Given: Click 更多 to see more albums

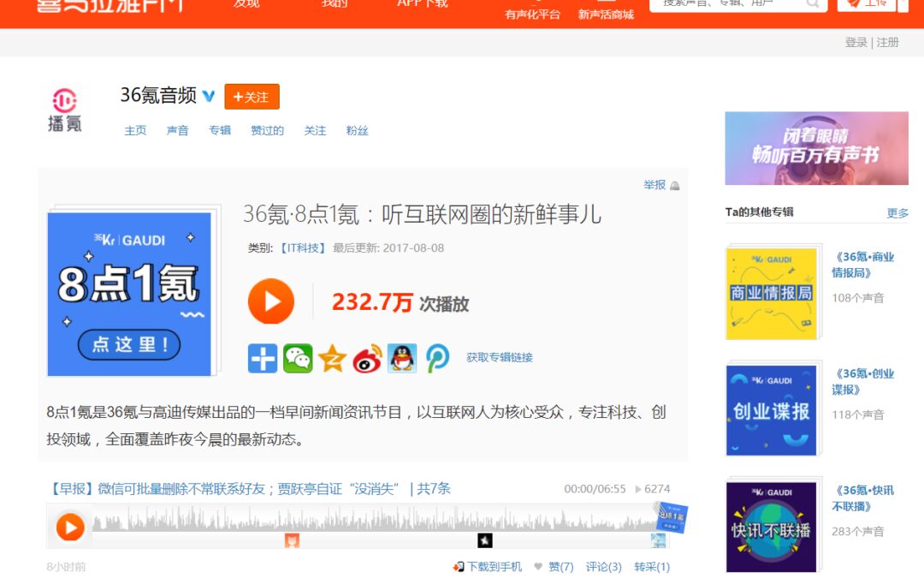Looking at the screenshot, I should click(897, 213).
